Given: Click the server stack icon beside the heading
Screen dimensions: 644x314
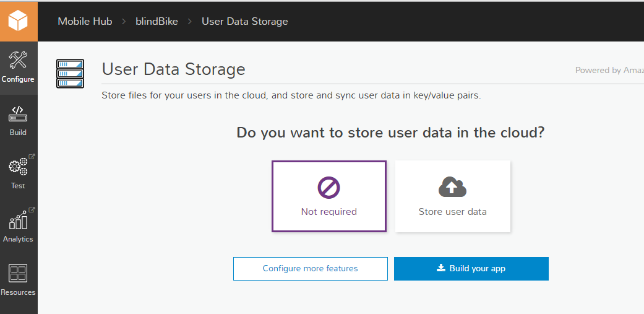Looking at the screenshot, I should coord(70,74).
